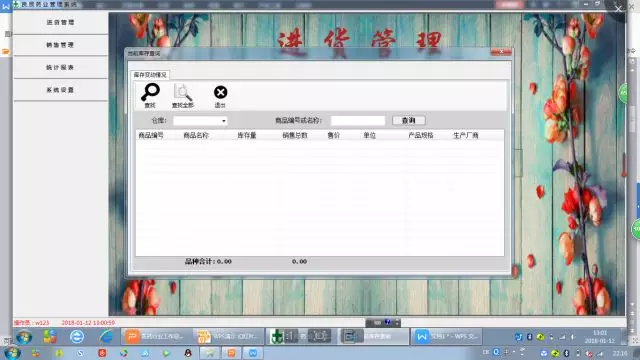Switch to the blue WPS Writer taskbar item

pos(446,337)
